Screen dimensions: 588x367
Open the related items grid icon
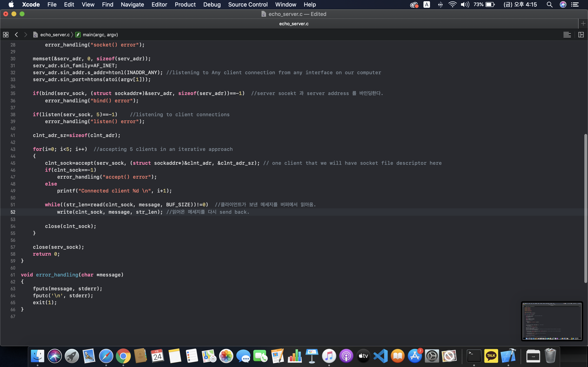tap(6, 35)
